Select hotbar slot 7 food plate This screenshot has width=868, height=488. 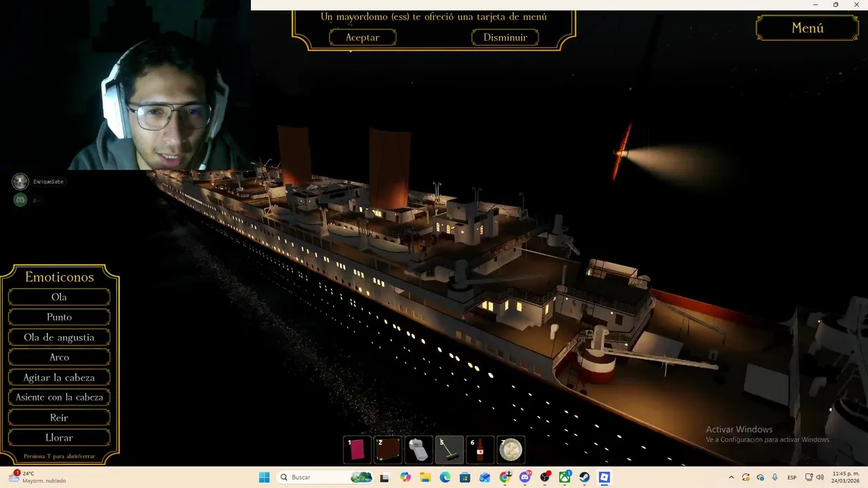[x=511, y=449]
